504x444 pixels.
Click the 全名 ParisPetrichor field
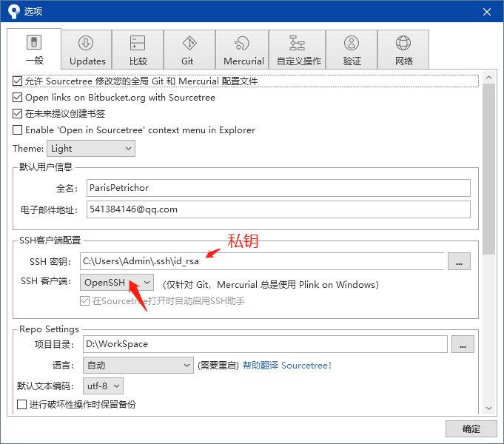[278, 188]
